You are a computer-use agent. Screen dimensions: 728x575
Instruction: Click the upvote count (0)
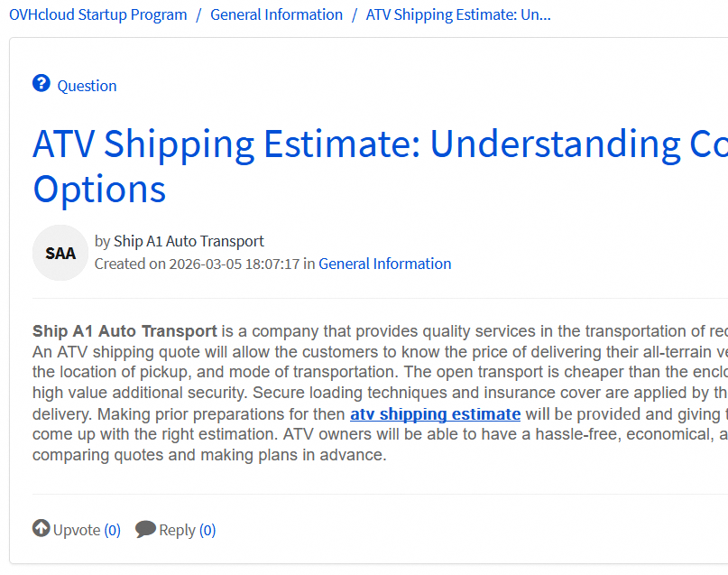(112, 530)
